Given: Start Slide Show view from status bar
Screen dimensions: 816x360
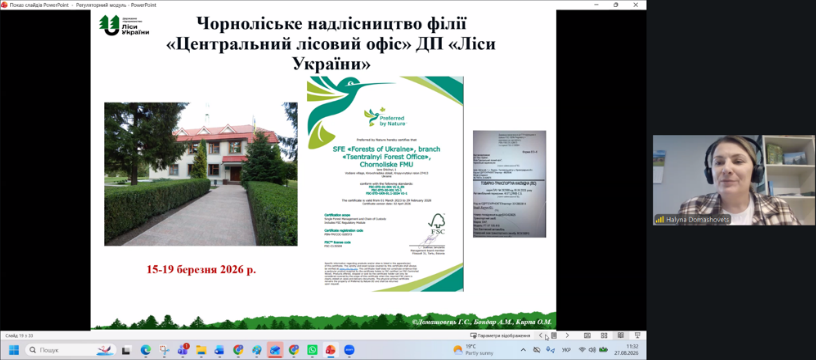Looking at the screenshot, I should [x=638, y=336].
